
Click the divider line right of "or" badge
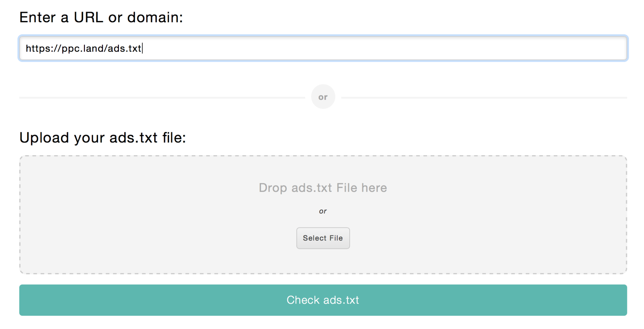pos(484,97)
